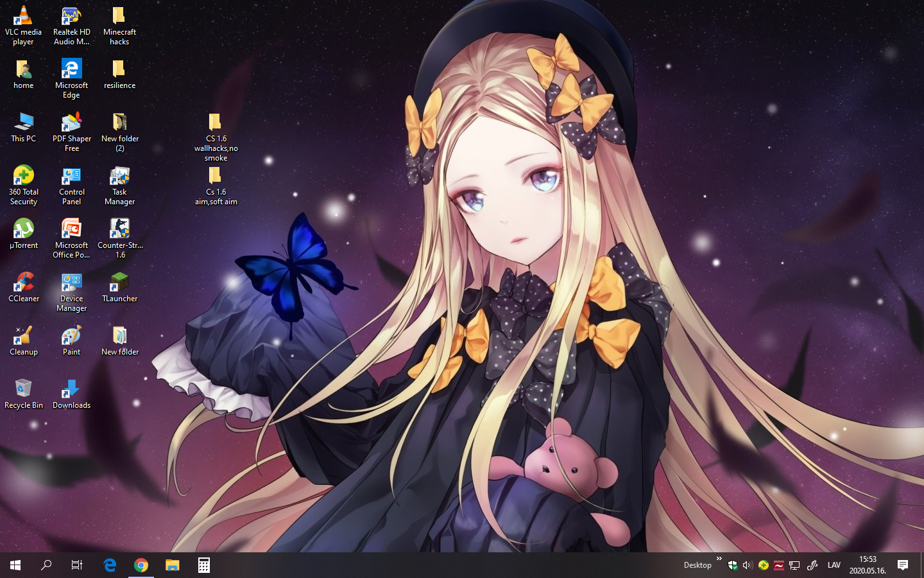Select the New folder (2) icon
The height and width of the screenshot is (578, 924).
(x=119, y=132)
